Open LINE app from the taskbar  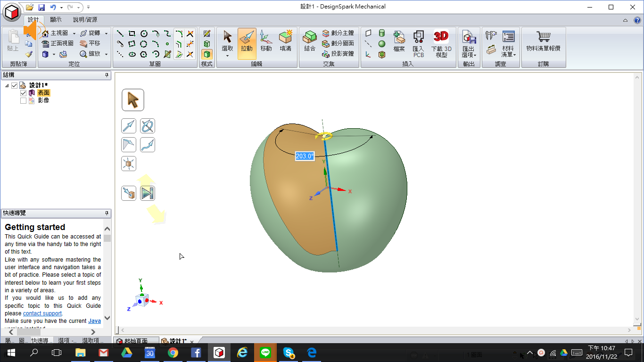tap(265, 352)
